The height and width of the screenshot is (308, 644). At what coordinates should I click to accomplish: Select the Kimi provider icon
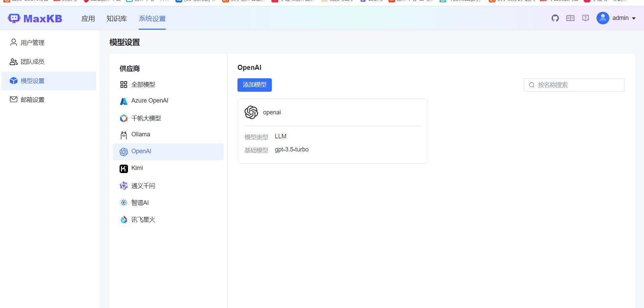[x=124, y=169]
